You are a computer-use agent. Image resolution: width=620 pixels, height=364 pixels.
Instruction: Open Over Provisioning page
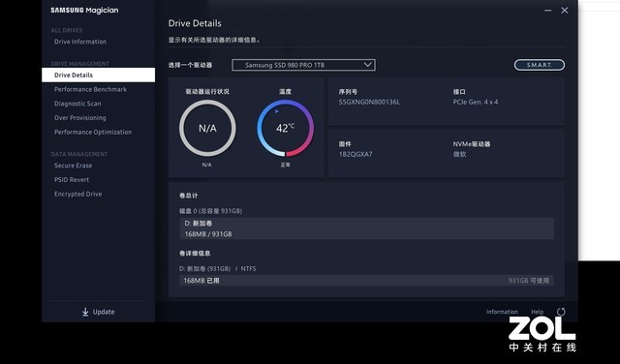(x=79, y=118)
